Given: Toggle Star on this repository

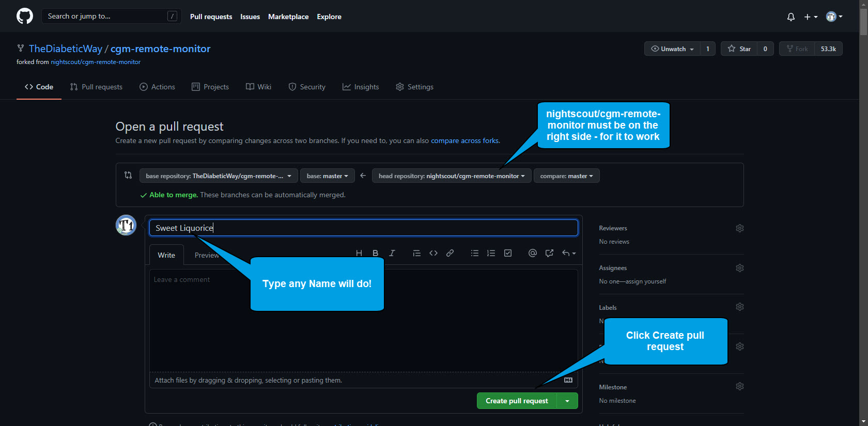Looking at the screenshot, I should [739, 49].
